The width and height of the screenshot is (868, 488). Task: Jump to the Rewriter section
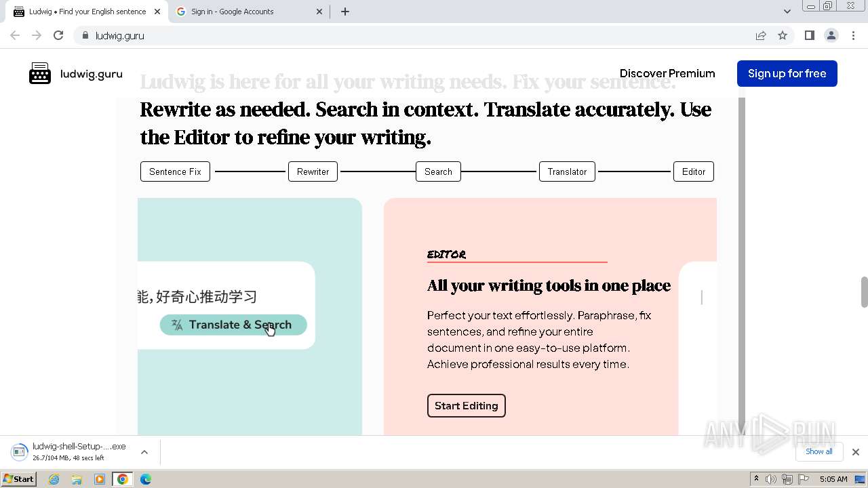[313, 171]
